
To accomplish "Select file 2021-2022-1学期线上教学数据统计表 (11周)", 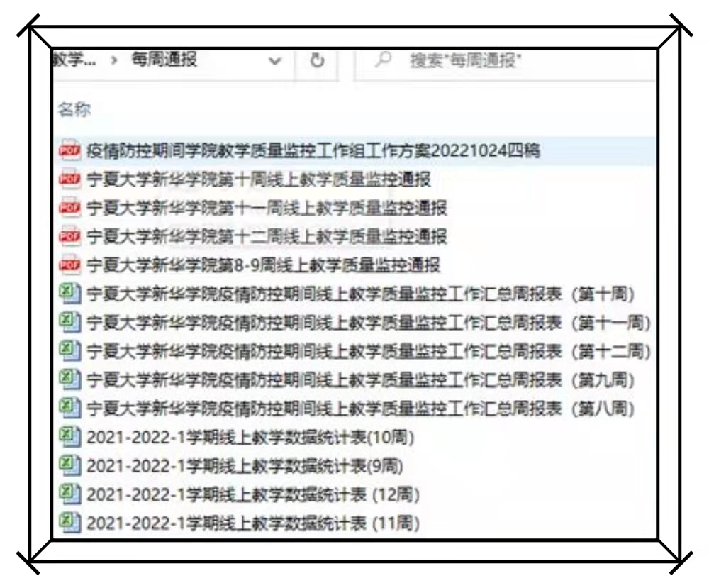I will click(253, 523).
